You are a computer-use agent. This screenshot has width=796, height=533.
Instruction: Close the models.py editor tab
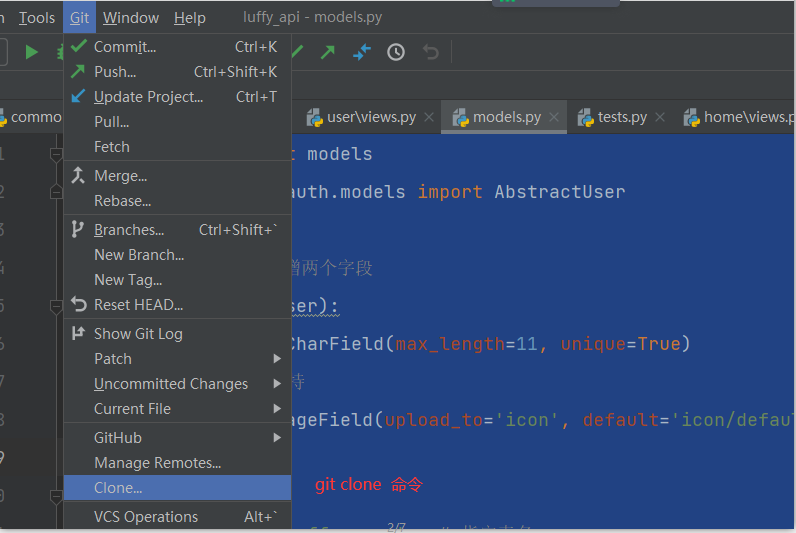[555, 118]
